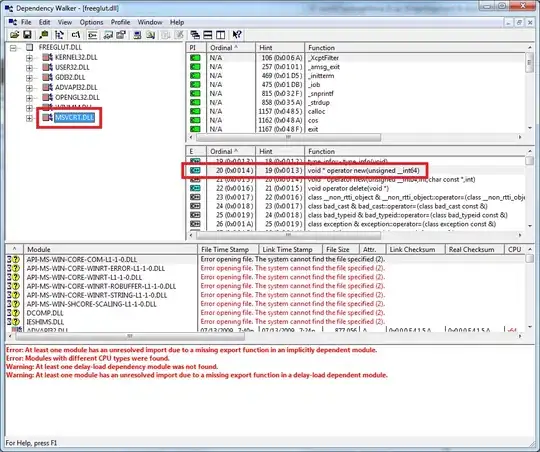Screen dimensions: 540x452
Task: Click the exports list horizontal scrollbar
Action: click(x=289, y=235)
